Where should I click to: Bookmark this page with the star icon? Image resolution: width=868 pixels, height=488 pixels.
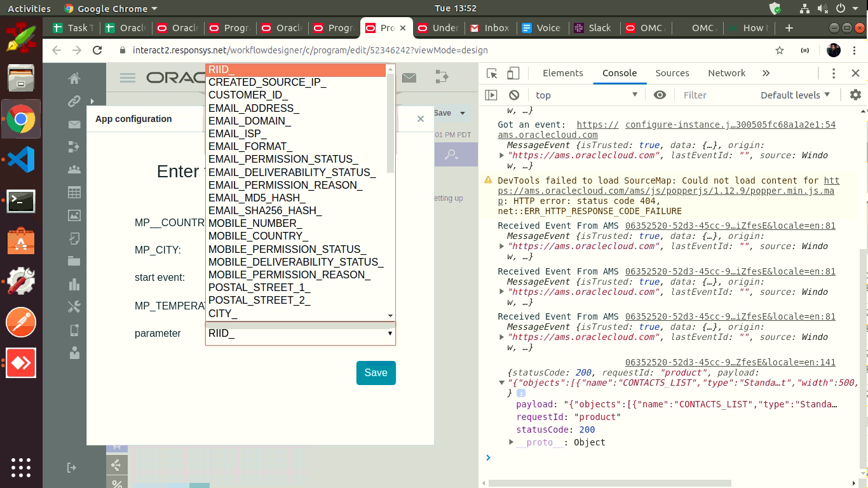pos(780,50)
